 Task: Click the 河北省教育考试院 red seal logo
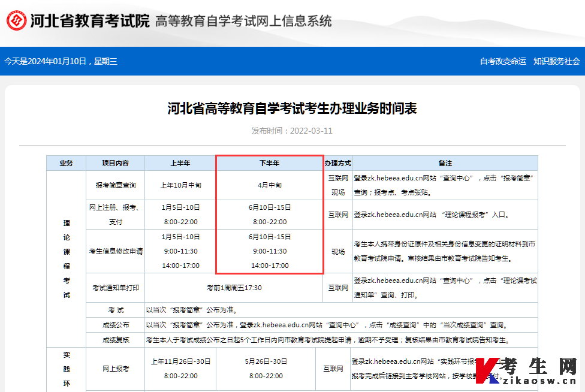click(x=17, y=20)
